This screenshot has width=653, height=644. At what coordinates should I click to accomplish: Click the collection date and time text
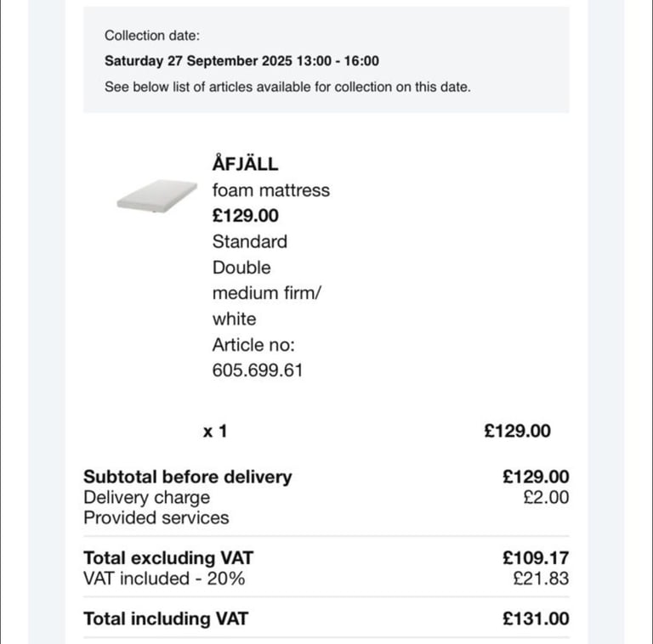(241, 61)
